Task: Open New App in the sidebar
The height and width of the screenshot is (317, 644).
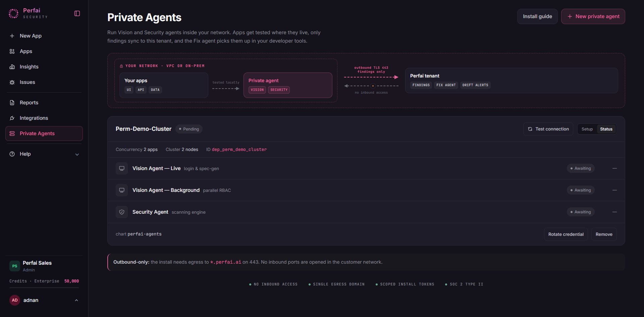Action: click(44, 36)
